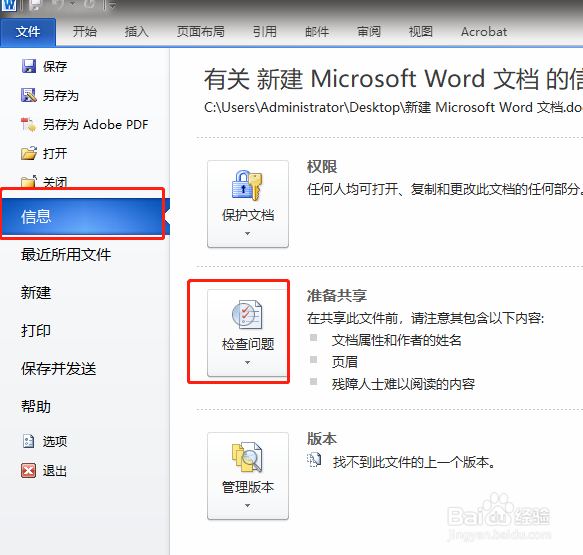Expand the 保护文档 dropdown arrow
The image size is (583, 555).
(x=247, y=233)
